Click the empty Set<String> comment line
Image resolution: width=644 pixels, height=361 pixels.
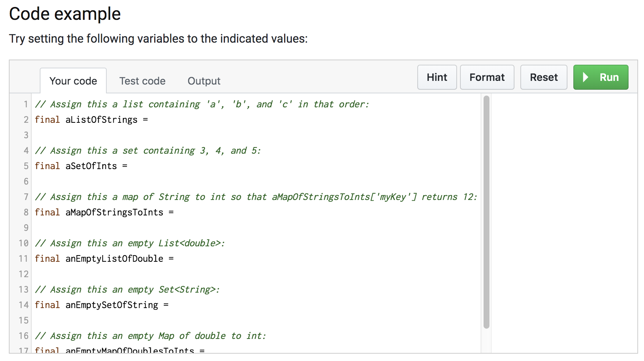click(x=127, y=289)
